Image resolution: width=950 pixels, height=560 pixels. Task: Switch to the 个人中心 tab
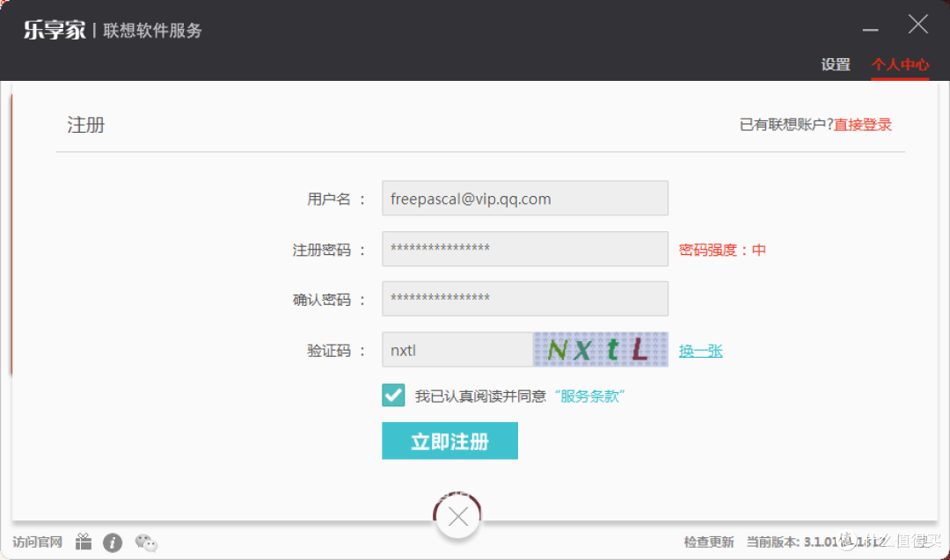pyautogui.click(x=900, y=64)
